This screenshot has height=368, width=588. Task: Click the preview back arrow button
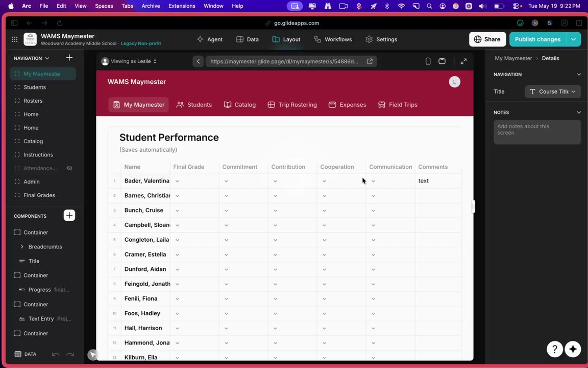(x=199, y=61)
